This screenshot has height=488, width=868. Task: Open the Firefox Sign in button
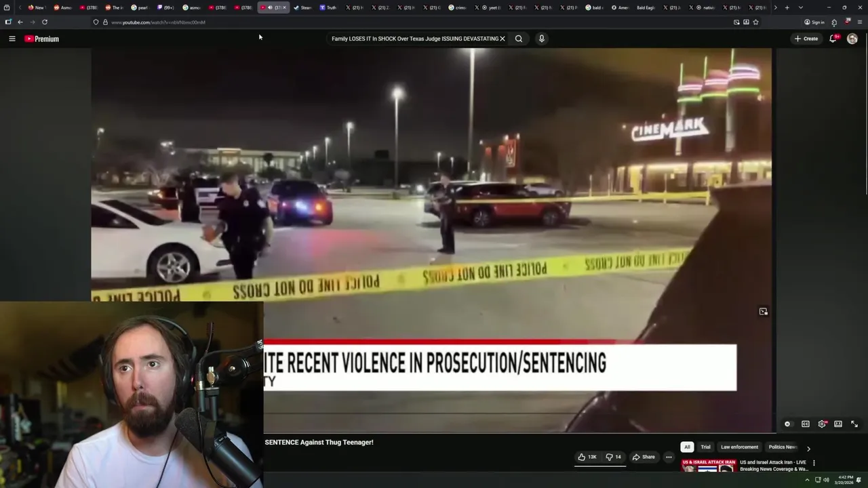pyautogui.click(x=814, y=22)
